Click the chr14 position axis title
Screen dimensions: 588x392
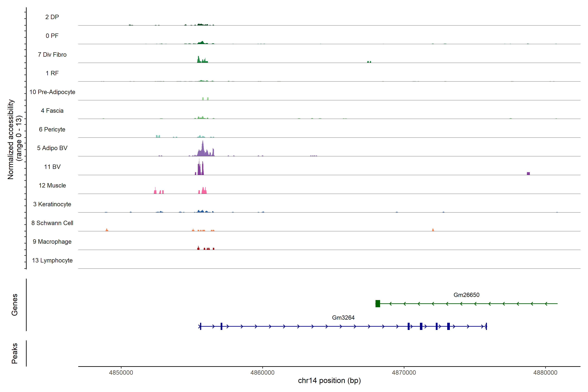pyautogui.click(x=329, y=381)
